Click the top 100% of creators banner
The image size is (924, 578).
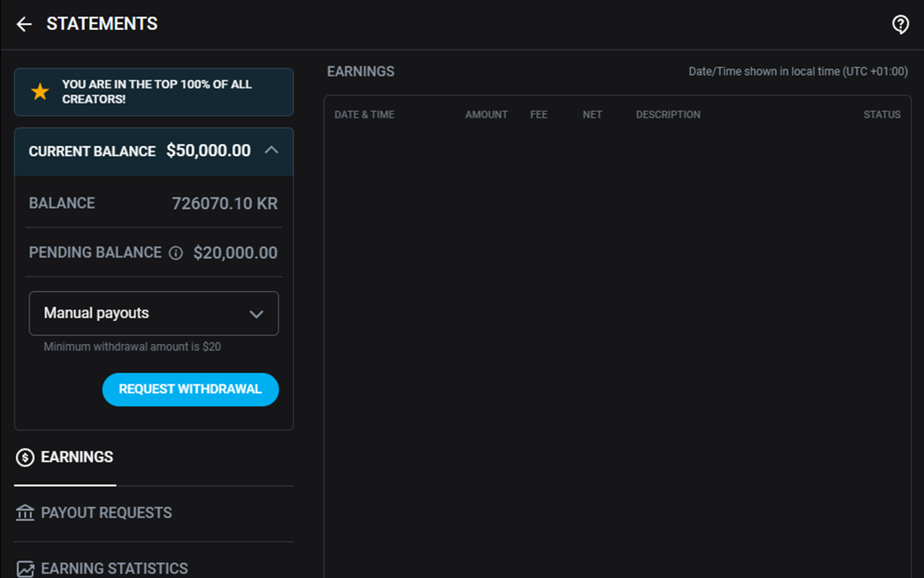click(154, 92)
